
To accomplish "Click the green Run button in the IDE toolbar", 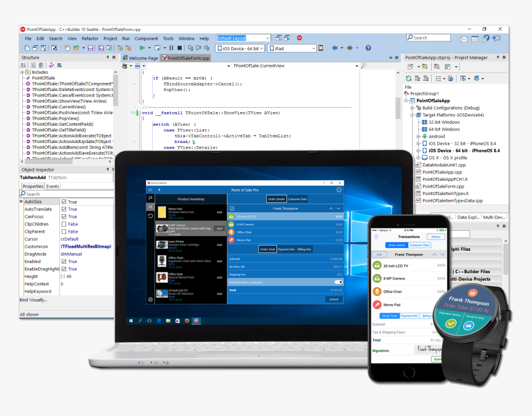I will coord(142,48).
